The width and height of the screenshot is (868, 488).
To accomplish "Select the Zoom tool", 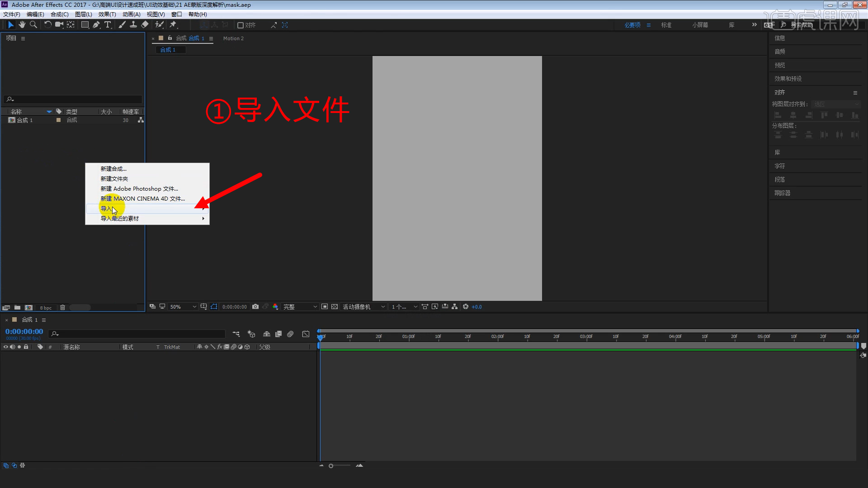I will [x=33, y=25].
